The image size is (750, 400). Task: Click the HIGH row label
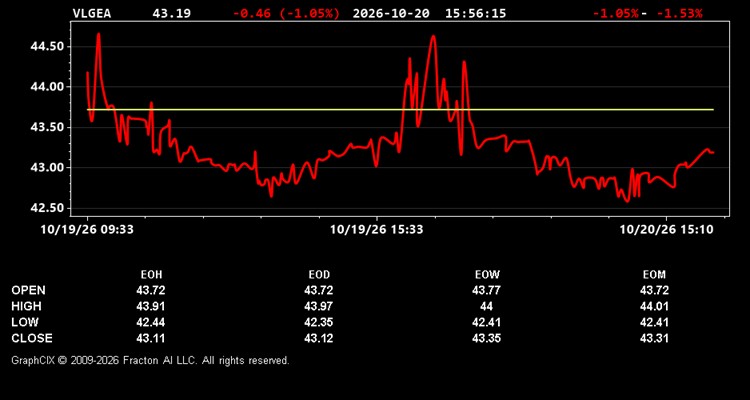click(26, 306)
